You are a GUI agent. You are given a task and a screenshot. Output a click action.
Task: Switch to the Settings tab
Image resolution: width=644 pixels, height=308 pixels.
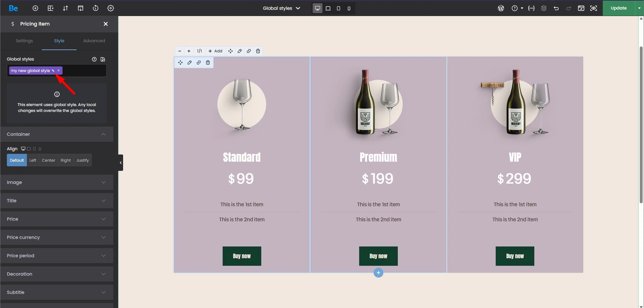24,41
